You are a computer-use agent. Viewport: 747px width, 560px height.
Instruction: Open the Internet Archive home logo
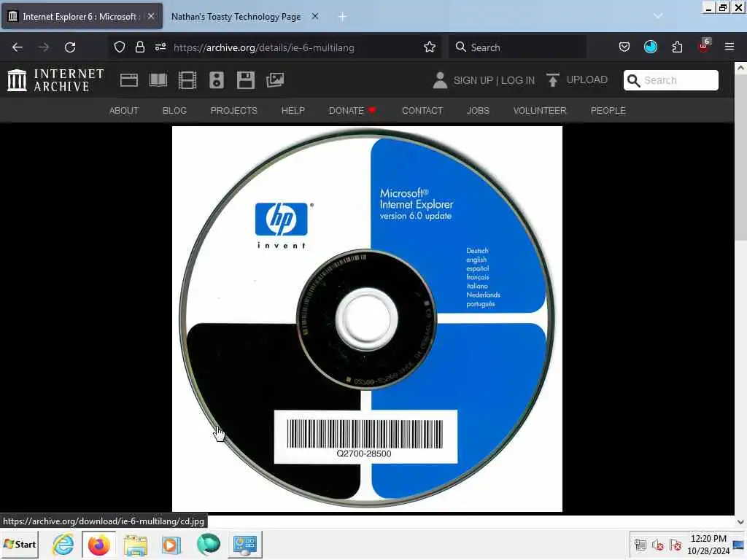[55, 80]
